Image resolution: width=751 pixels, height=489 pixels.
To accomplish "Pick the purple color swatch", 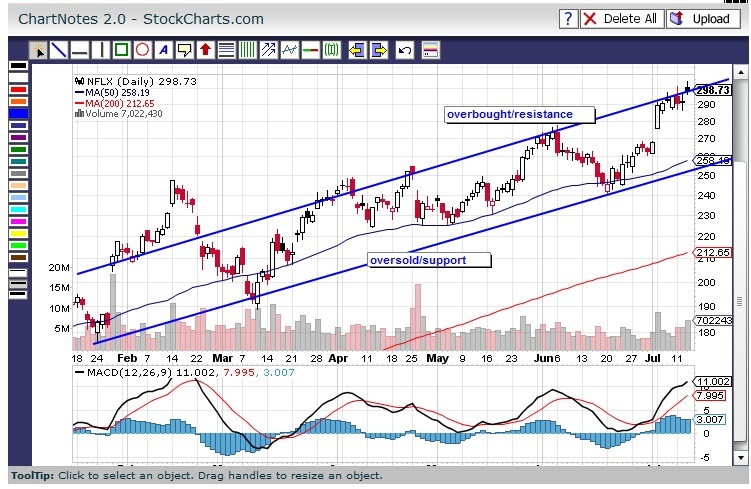I will (19, 137).
